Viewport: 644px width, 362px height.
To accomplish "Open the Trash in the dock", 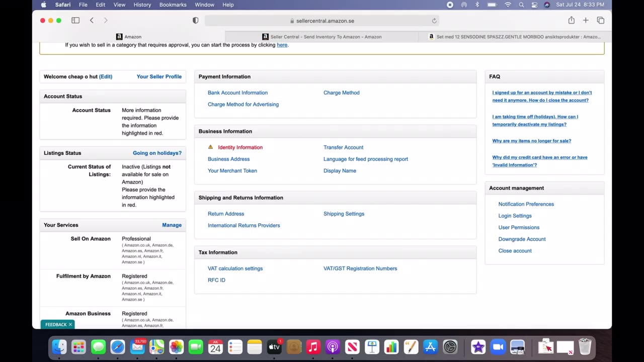I will click(585, 347).
